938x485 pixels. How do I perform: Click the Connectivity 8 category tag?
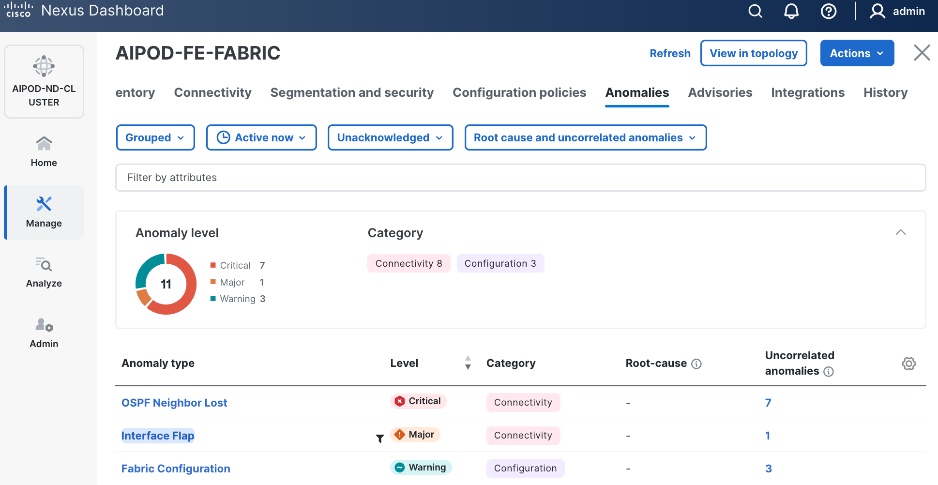click(408, 264)
